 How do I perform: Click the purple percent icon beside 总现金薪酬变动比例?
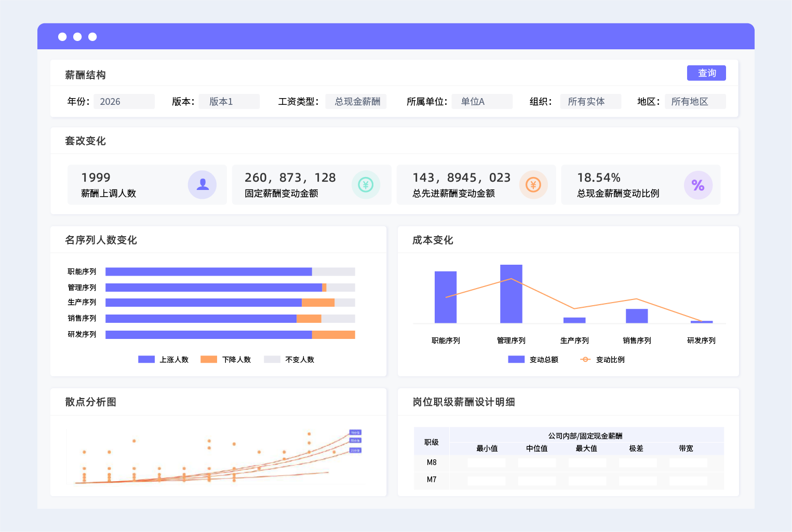(698, 185)
